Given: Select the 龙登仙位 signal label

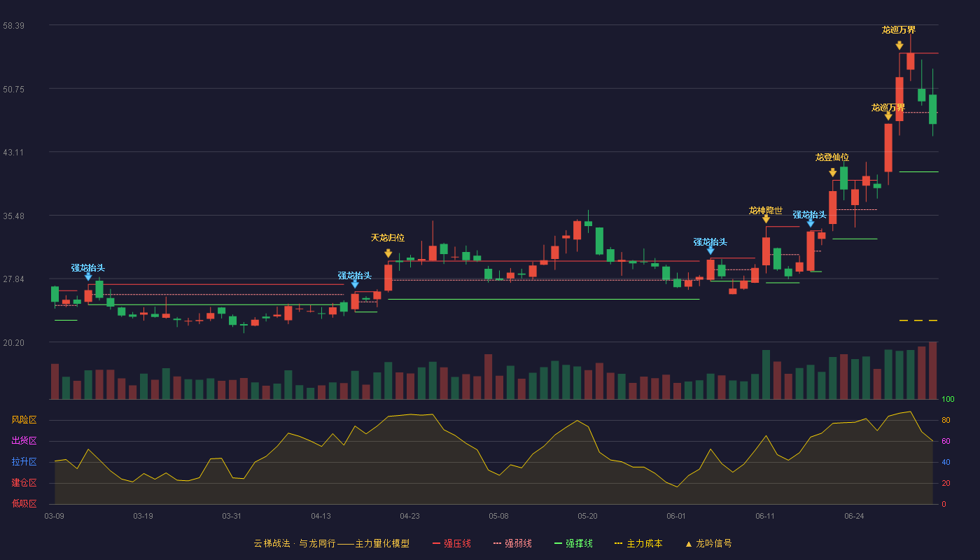Looking at the screenshot, I should (832, 157).
